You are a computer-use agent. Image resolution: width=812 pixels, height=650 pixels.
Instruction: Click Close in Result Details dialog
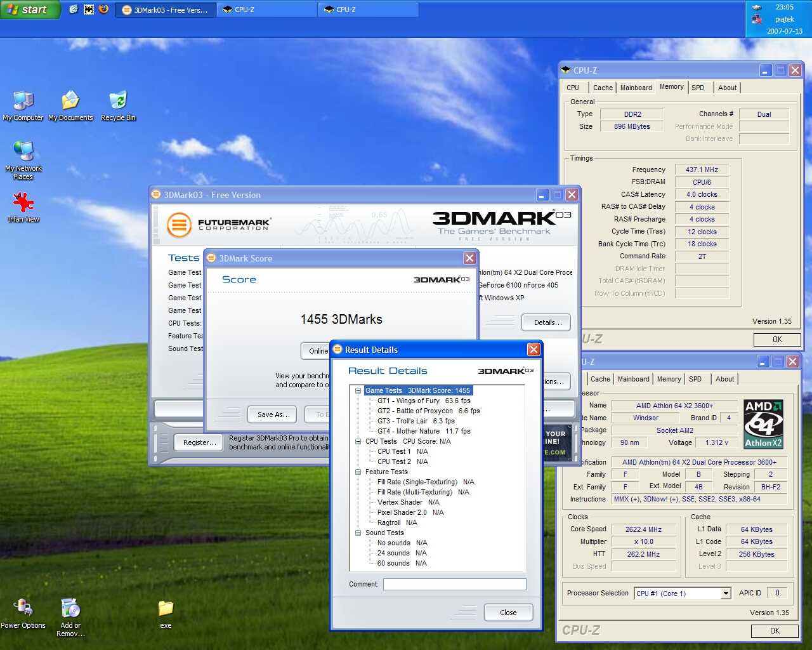(508, 613)
